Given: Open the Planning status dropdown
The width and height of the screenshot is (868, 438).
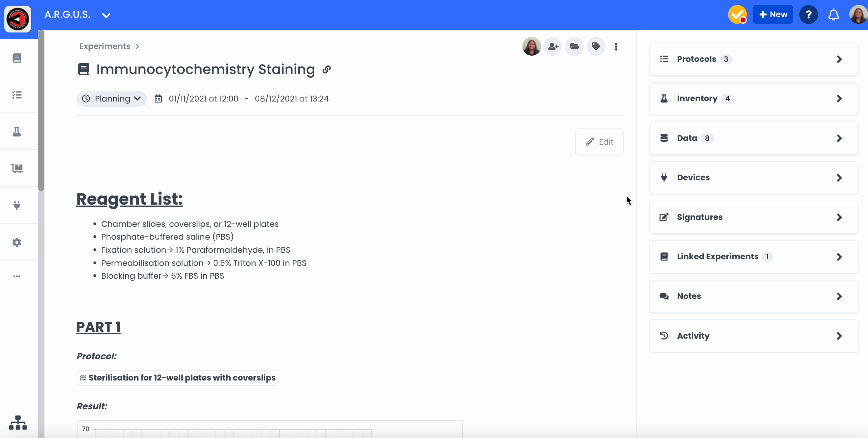Looking at the screenshot, I should pyautogui.click(x=112, y=99).
